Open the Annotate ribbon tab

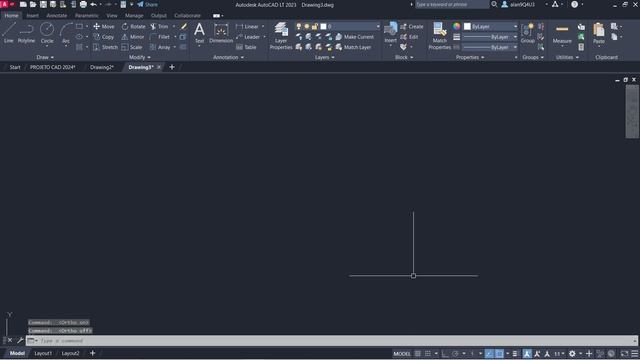(x=56, y=16)
